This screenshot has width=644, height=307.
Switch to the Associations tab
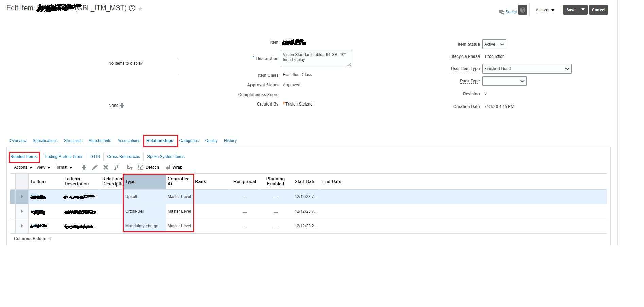point(129,141)
